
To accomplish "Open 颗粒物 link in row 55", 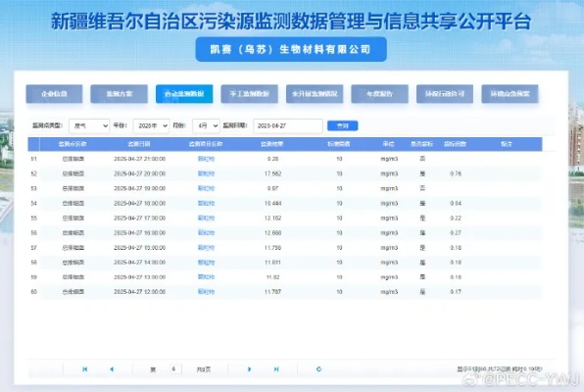I will pos(206,218).
